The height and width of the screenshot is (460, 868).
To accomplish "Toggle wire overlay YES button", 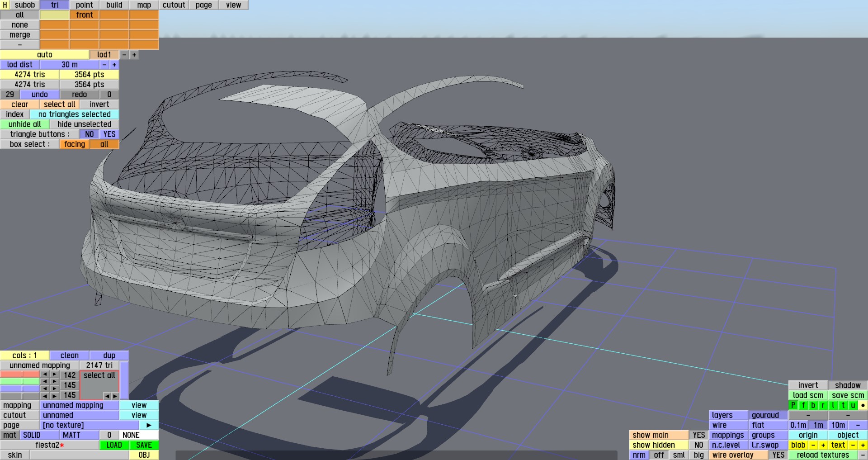I will (x=778, y=455).
